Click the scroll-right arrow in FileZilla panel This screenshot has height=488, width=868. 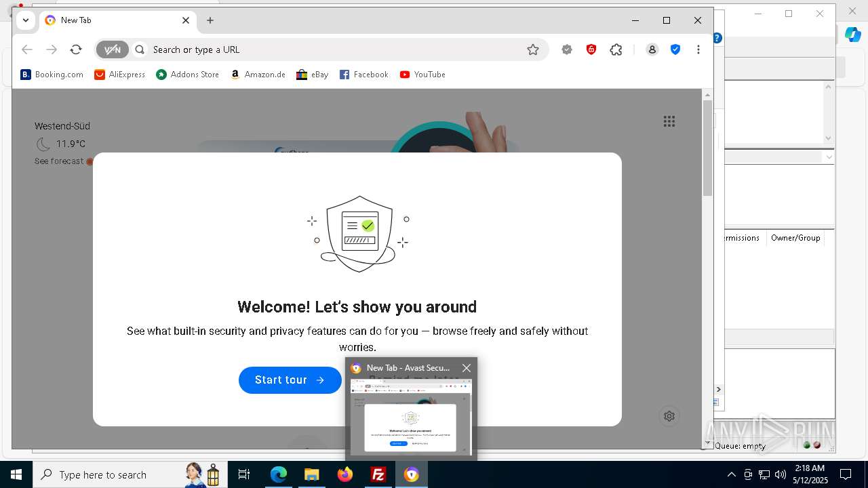[719, 390]
